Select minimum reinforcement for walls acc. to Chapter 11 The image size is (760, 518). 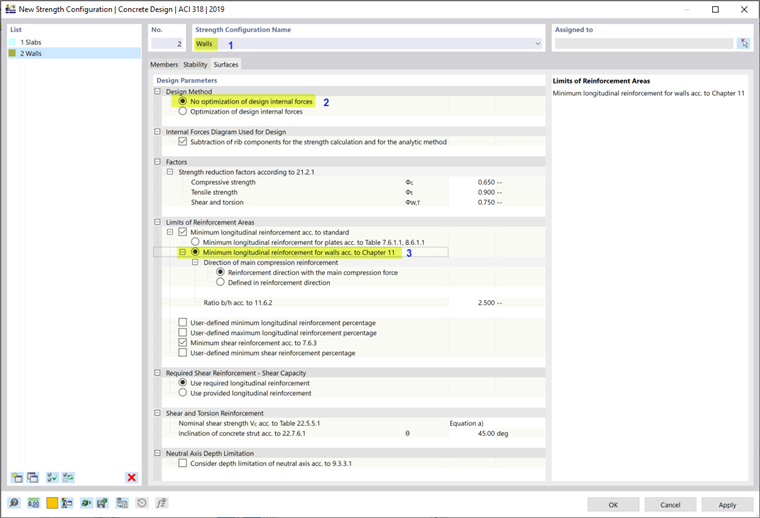(x=195, y=252)
